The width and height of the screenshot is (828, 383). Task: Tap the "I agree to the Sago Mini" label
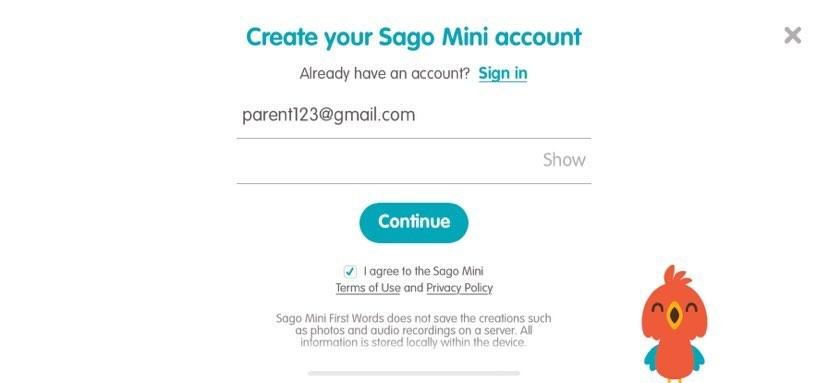click(424, 272)
